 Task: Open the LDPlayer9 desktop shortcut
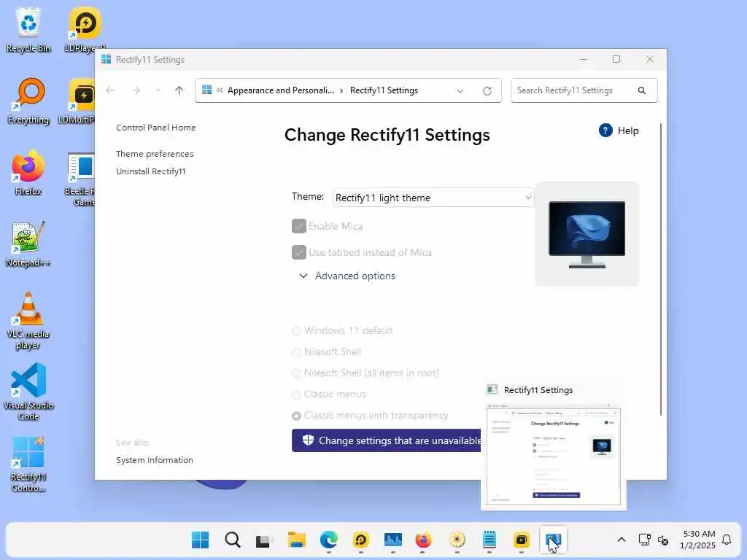[85, 29]
